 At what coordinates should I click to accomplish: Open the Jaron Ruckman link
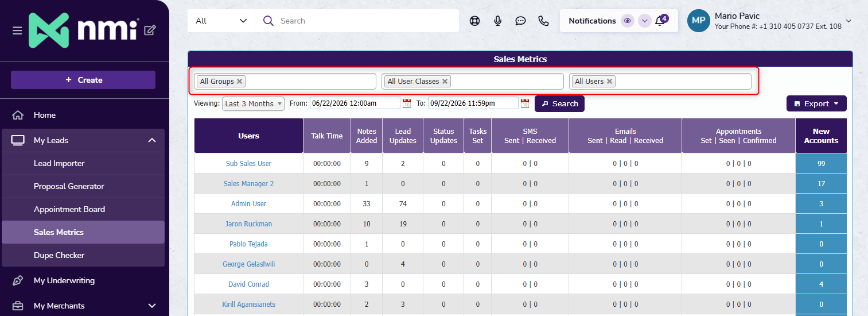[x=248, y=224]
